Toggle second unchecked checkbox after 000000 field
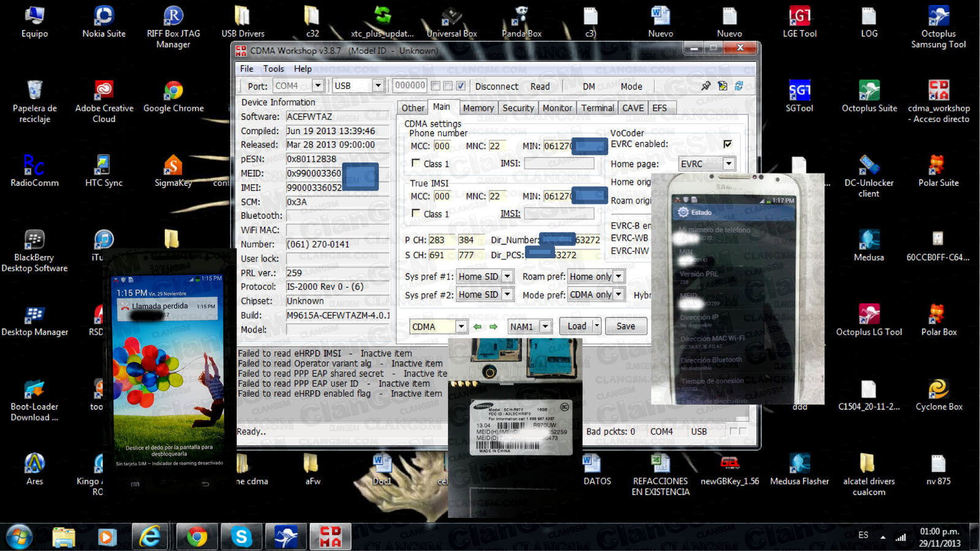Image resolution: width=980 pixels, height=551 pixels. click(x=448, y=86)
